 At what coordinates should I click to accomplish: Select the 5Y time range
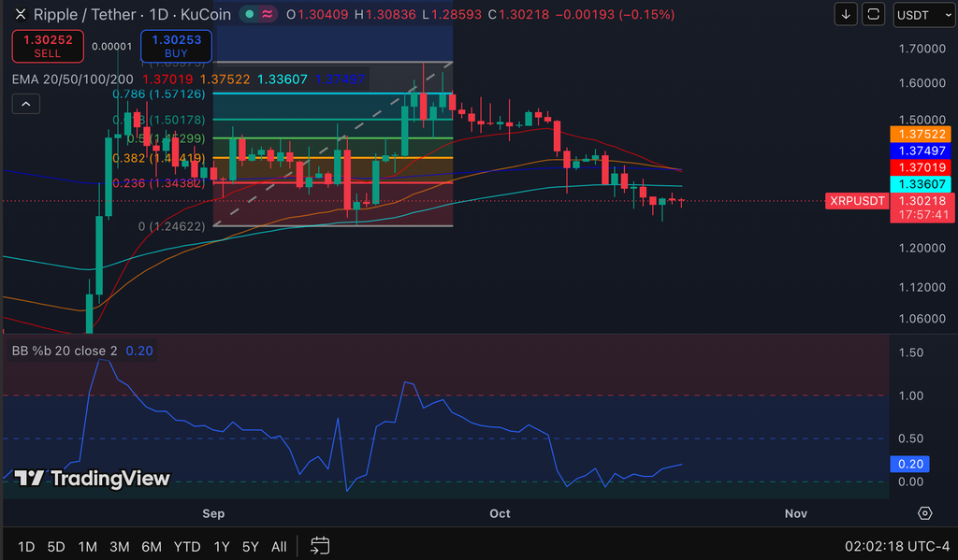point(251,547)
